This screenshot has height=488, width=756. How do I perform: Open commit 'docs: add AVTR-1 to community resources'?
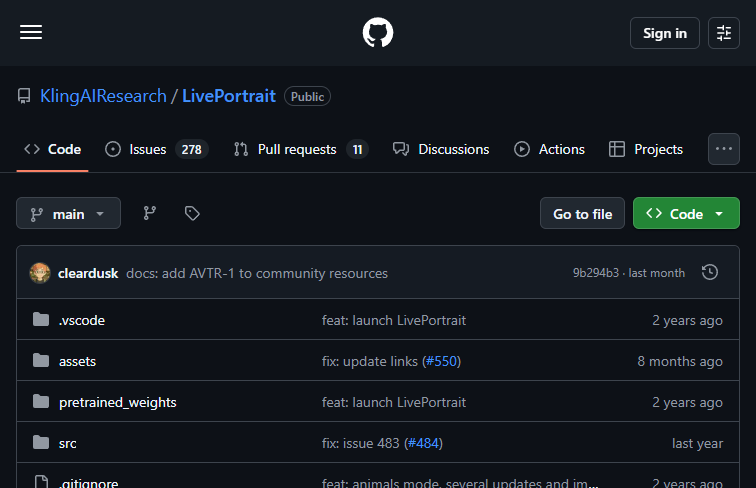(x=256, y=273)
